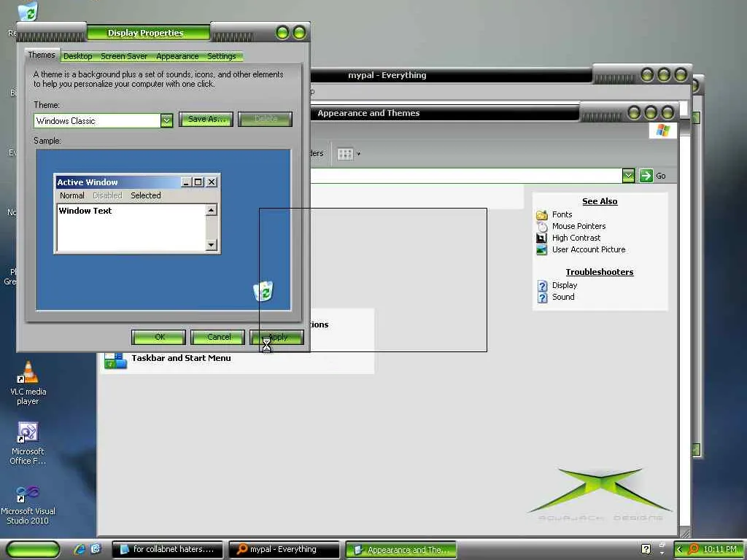Open Microsoft Office shortcut on desktop
The image size is (747, 560).
pyautogui.click(x=28, y=443)
